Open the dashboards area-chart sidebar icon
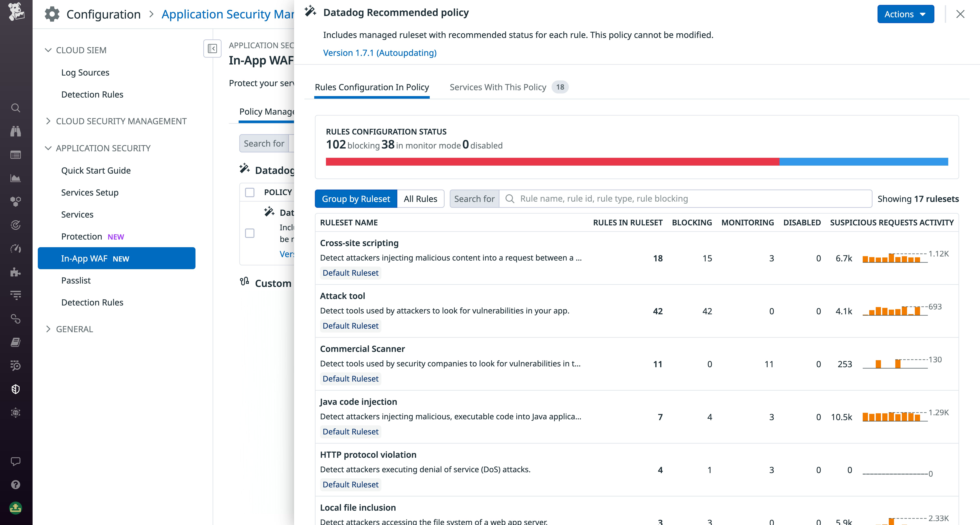The width and height of the screenshot is (980, 525). [16, 178]
